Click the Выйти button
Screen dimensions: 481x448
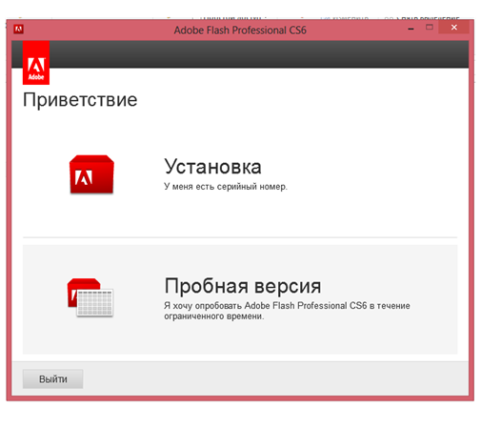coord(52,378)
